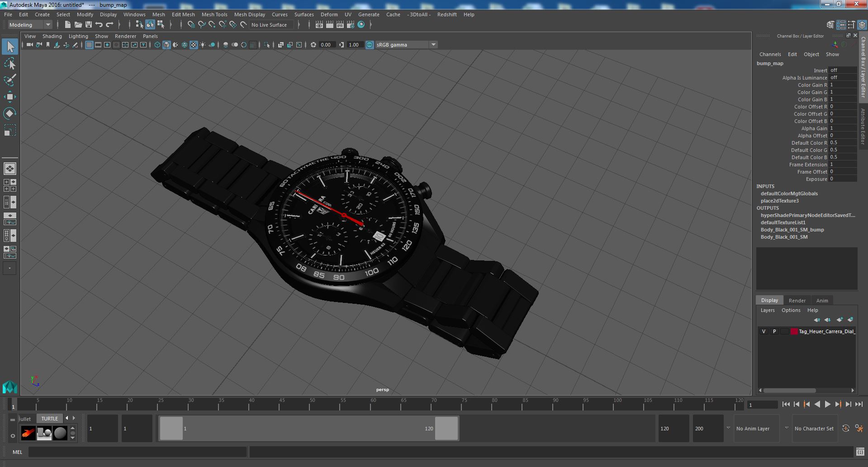The width and height of the screenshot is (868, 467).
Task: Undo the last action
Action: pos(99,25)
